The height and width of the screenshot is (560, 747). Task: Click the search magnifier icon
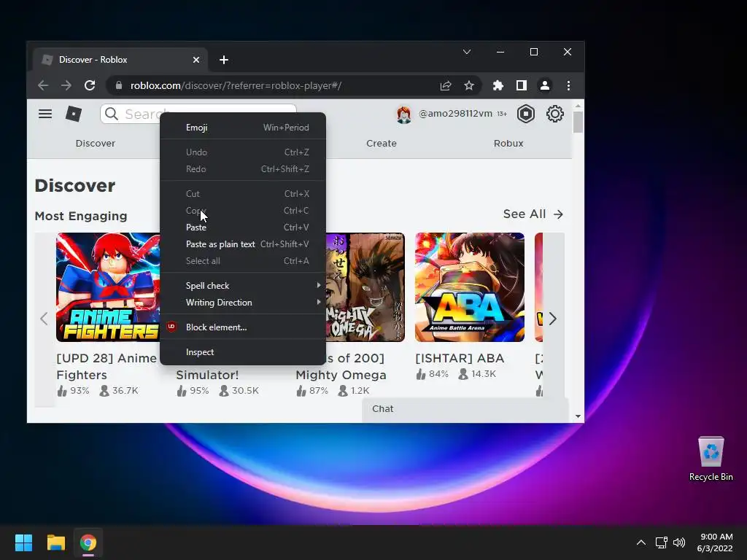pyautogui.click(x=112, y=114)
